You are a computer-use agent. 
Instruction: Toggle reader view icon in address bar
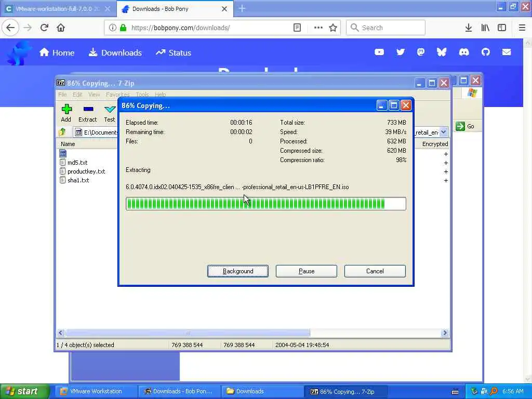click(x=297, y=28)
